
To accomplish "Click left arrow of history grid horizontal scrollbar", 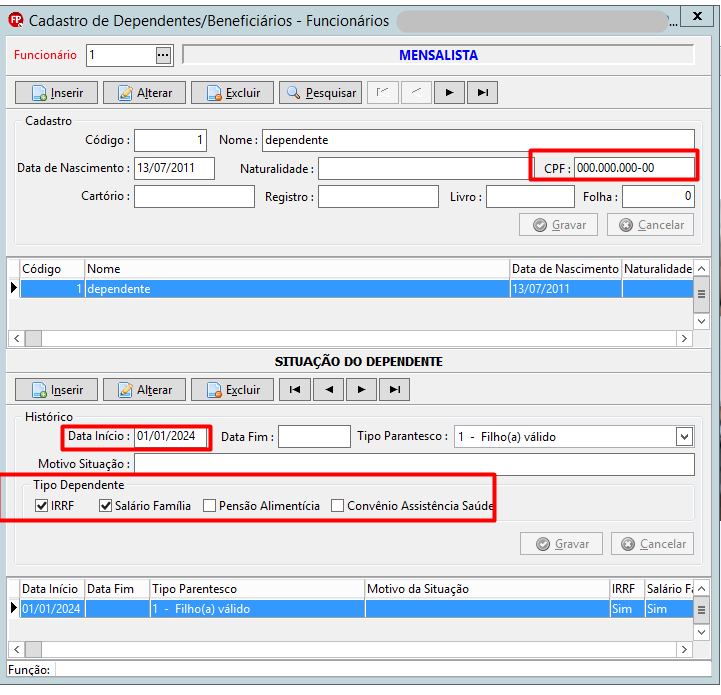I will tap(17, 649).
